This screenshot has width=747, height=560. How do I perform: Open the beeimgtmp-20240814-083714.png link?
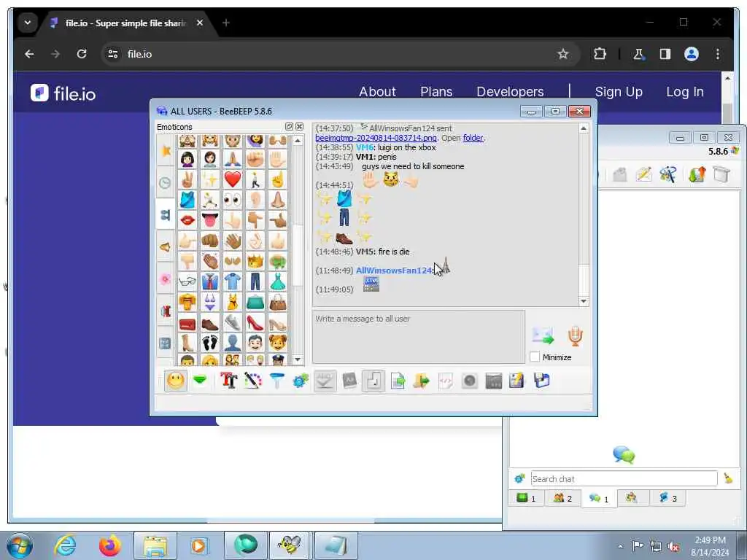point(376,138)
